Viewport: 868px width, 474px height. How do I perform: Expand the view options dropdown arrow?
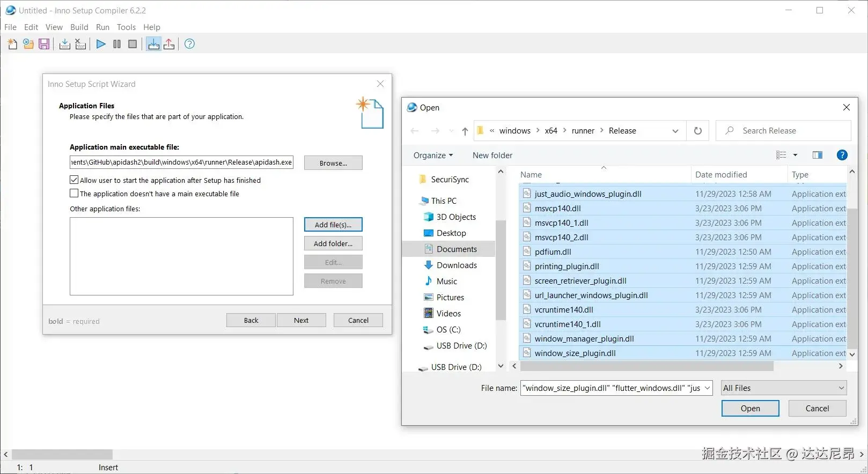point(795,155)
